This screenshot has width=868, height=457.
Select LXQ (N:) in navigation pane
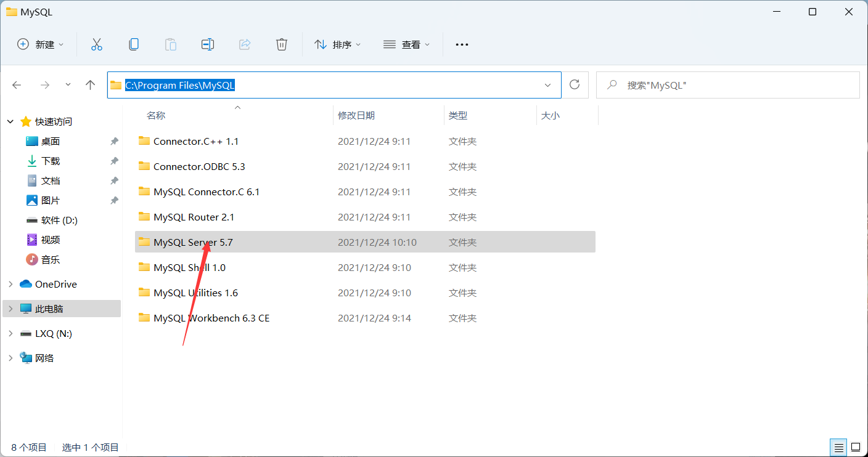pos(54,333)
